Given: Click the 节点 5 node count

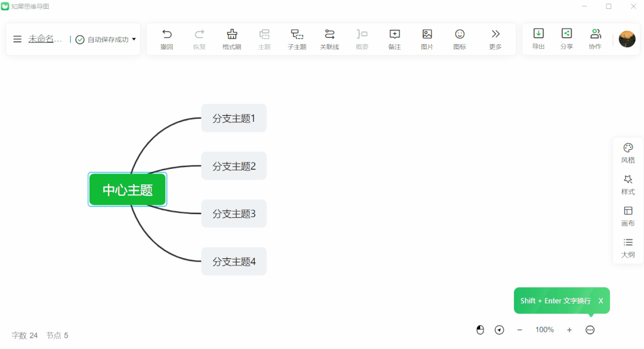Looking at the screenshot, I should point(57,335).
